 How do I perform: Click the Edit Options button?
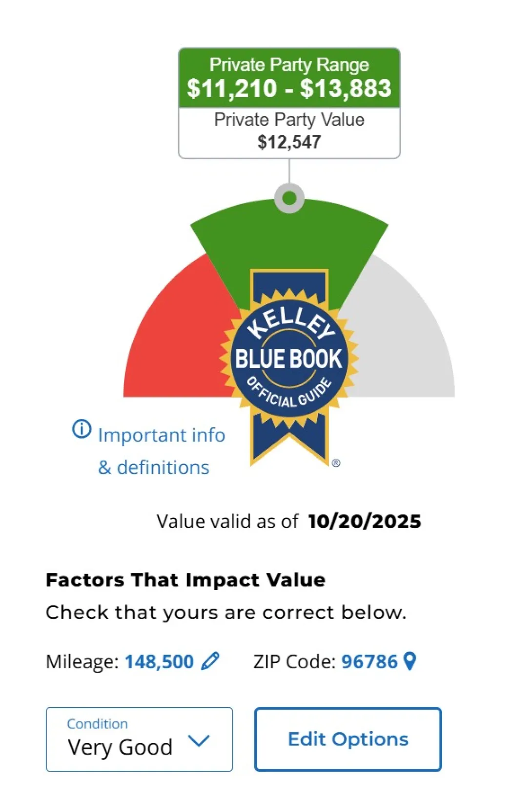pyautogui.click(x=348, y=739)
